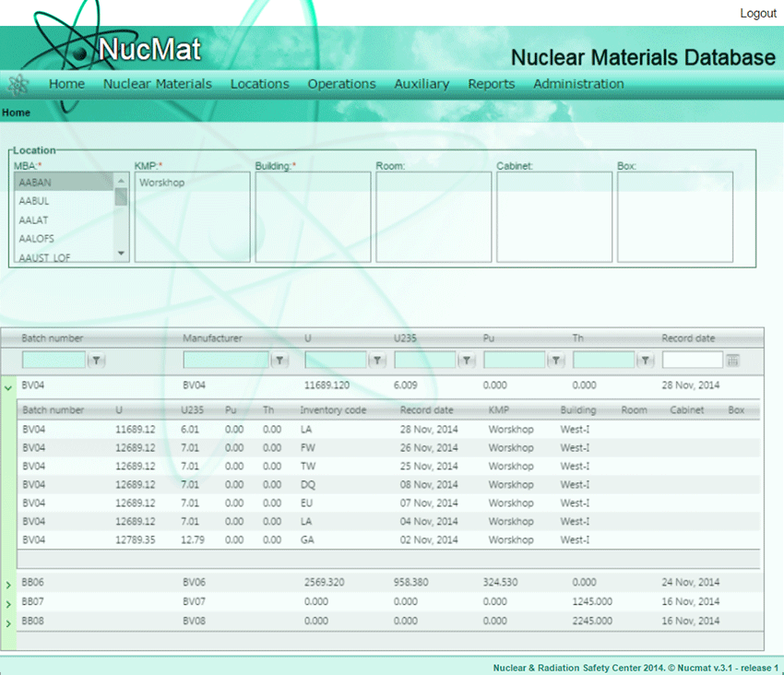The height and width of the screenshot is (675, 784).
Task: Collapse the expanded BV04 batch row
Action: (x=9, y=388)
